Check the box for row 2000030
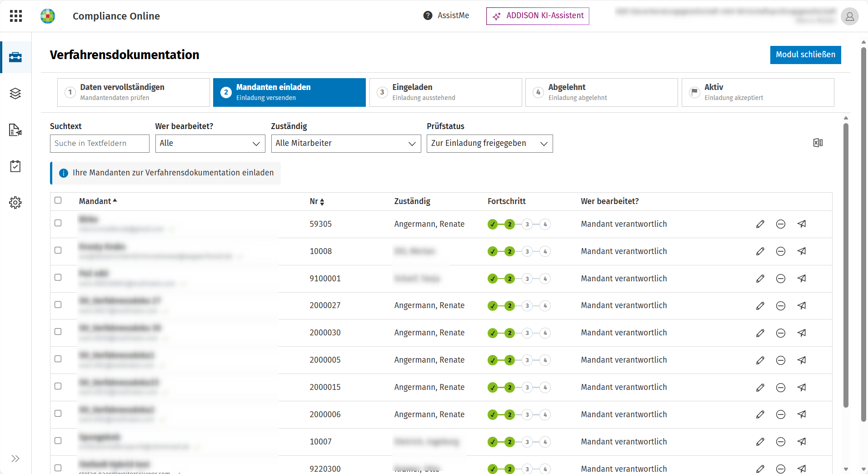868x474 pixels. (58, 332)
